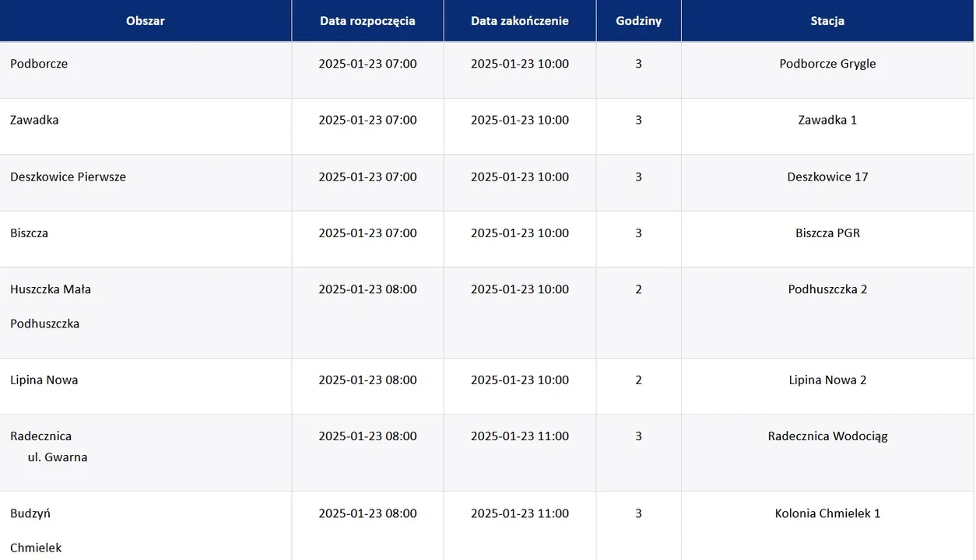Click the Deszkowice Pierwsze cell

coord(68,177)
